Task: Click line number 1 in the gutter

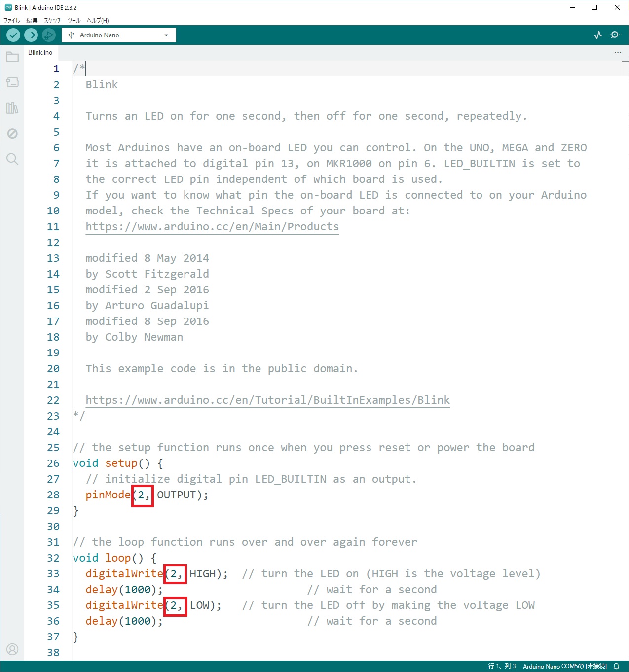Action: pos(56,69)
